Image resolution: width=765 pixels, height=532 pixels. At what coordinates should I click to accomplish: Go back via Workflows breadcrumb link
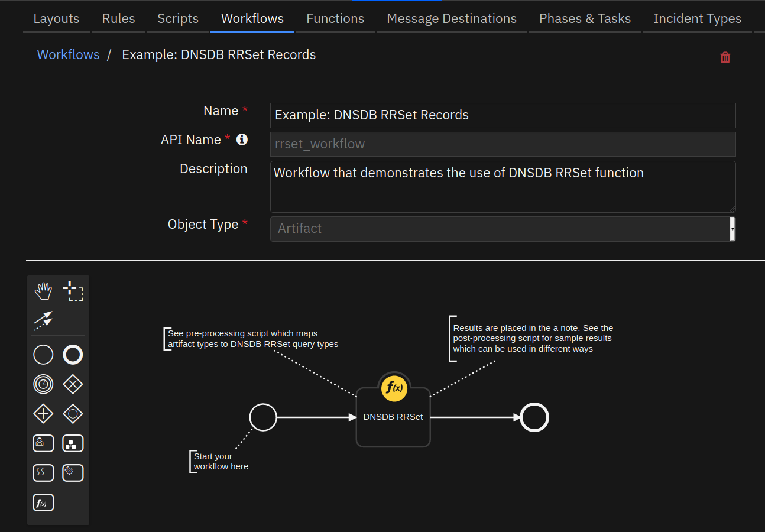[68, 54]
